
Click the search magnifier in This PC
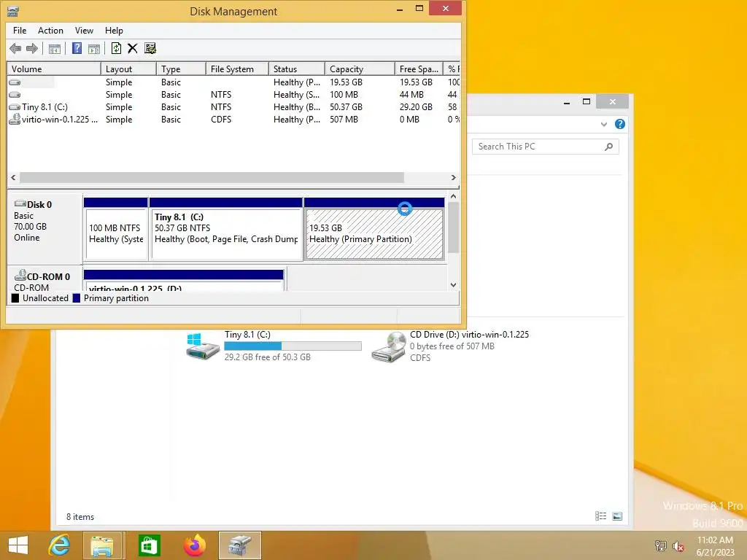(608, 147)
